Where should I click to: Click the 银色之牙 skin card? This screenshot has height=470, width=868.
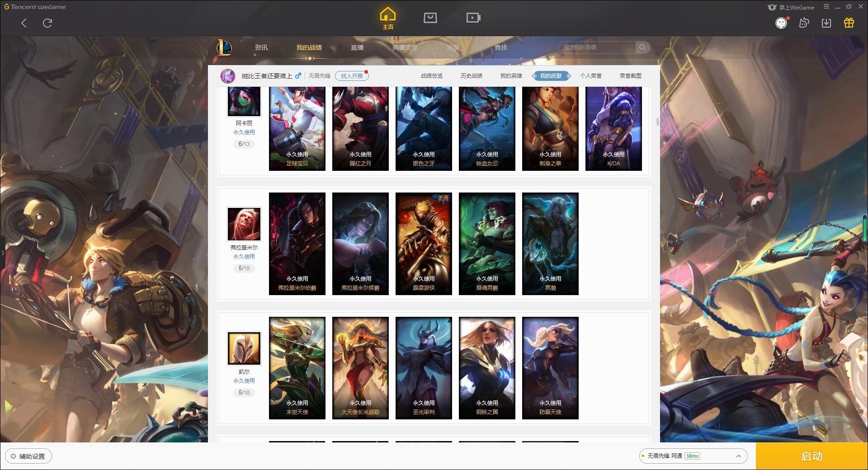424,129
